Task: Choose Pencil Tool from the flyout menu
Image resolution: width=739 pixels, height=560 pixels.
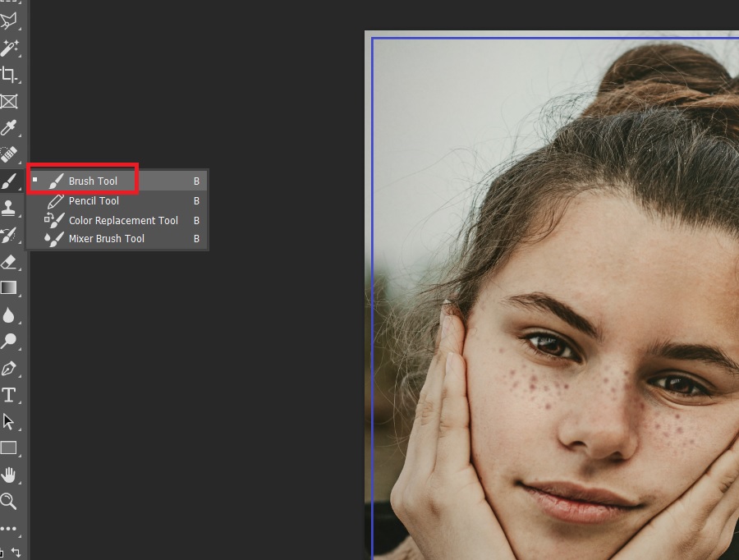Action: [117, 201]
